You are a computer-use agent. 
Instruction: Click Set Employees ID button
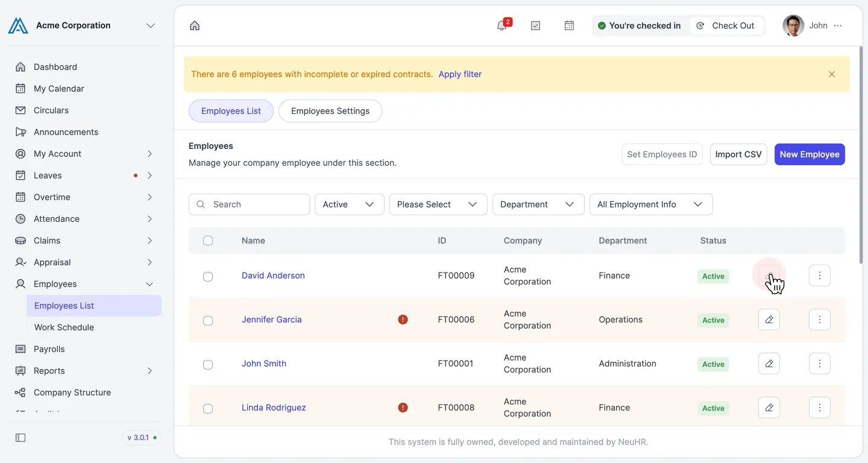[662, 154]
